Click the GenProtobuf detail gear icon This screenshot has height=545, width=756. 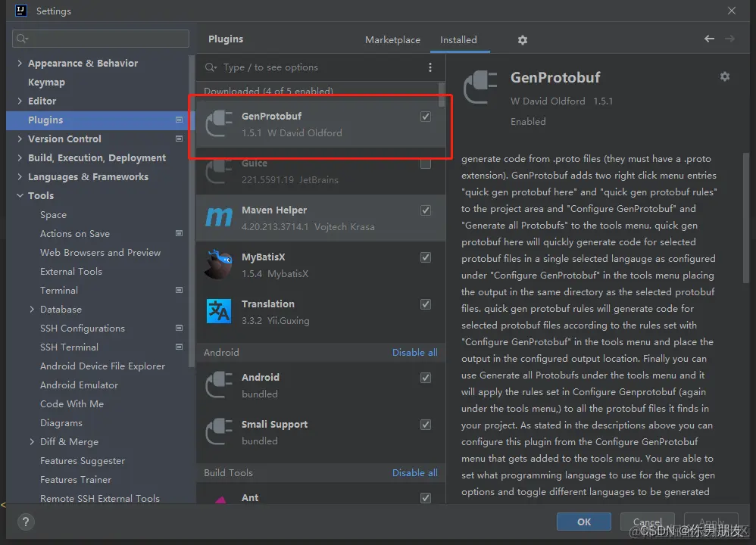[725, 76]
